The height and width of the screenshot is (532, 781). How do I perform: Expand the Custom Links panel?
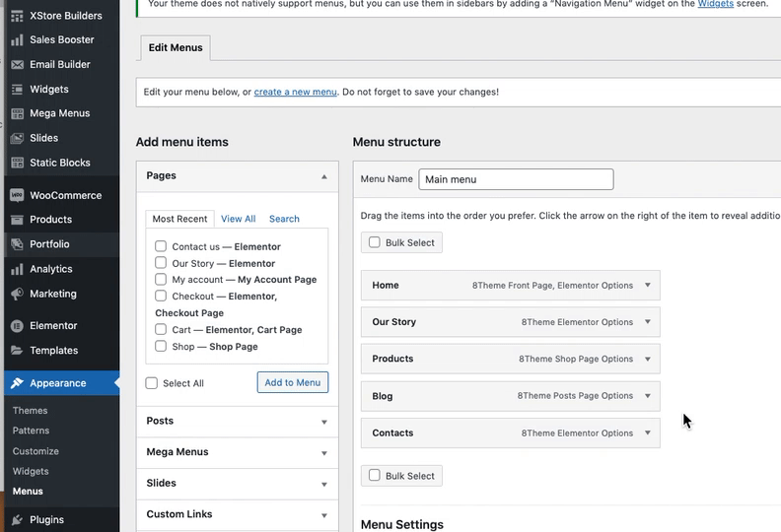click(x=323, y=514)
